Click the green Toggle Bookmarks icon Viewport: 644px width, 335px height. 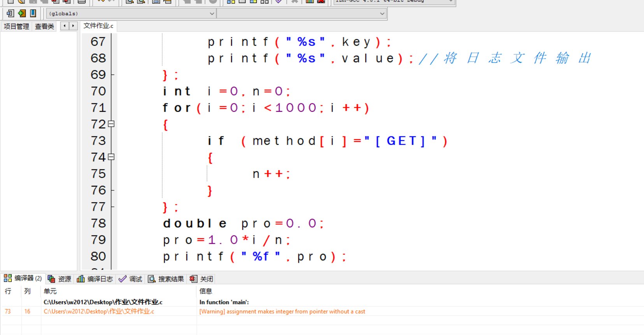point(22,13)
